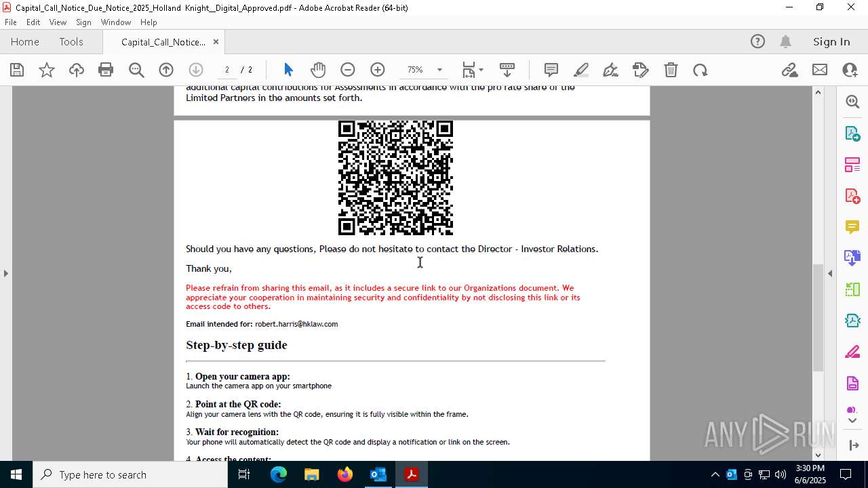Click the scrolling mode icon
Screen dimensions: 868x488
coord(507,70)
